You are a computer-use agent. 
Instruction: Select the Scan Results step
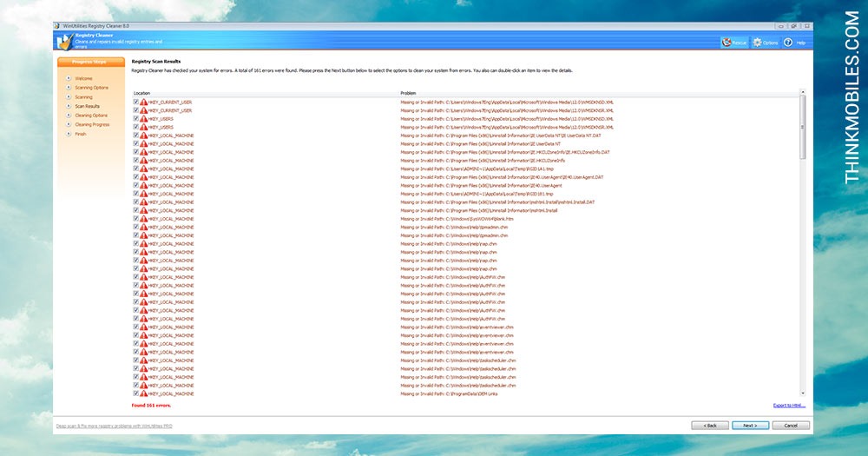pos(88,106)
